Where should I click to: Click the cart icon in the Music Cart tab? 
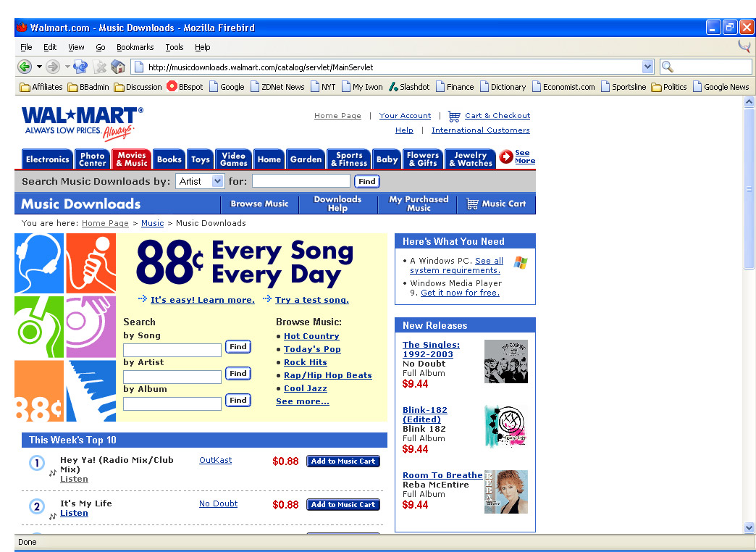coord(472,204)
